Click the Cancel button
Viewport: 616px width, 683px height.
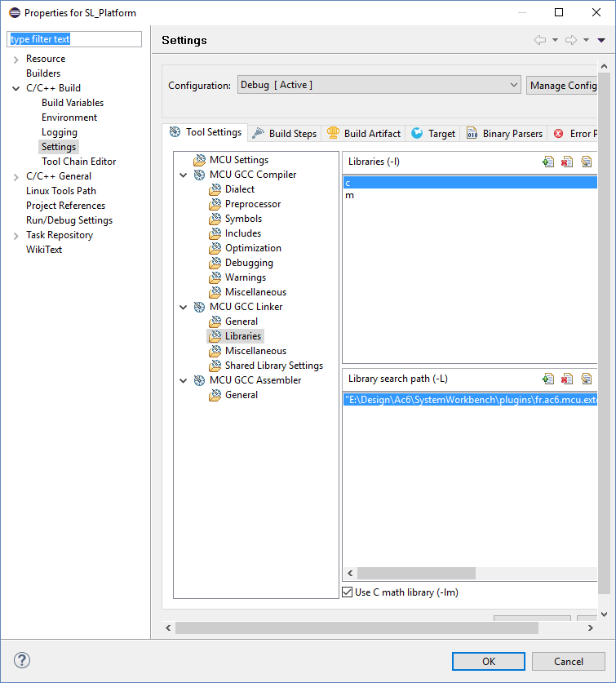(x=568, y=661)
